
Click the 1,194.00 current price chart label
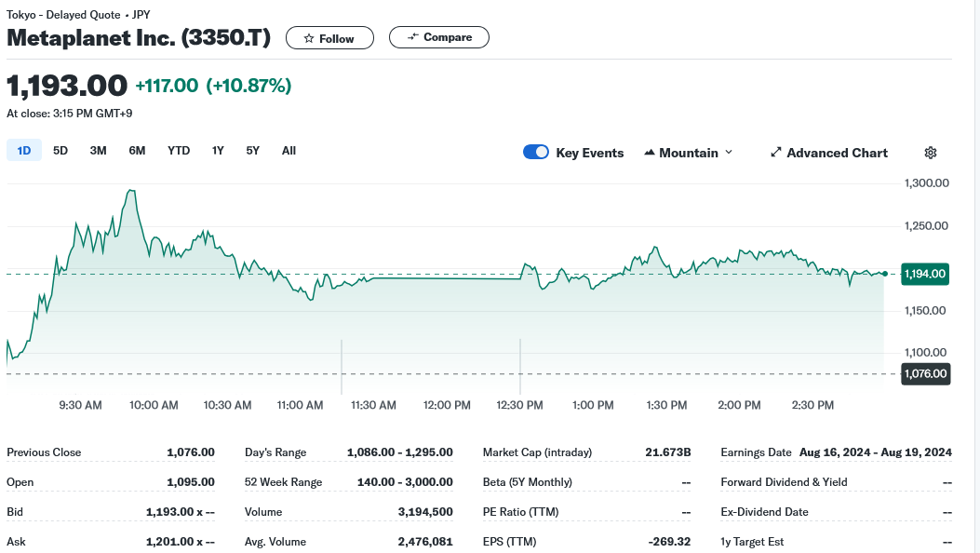tap(925, 274)
